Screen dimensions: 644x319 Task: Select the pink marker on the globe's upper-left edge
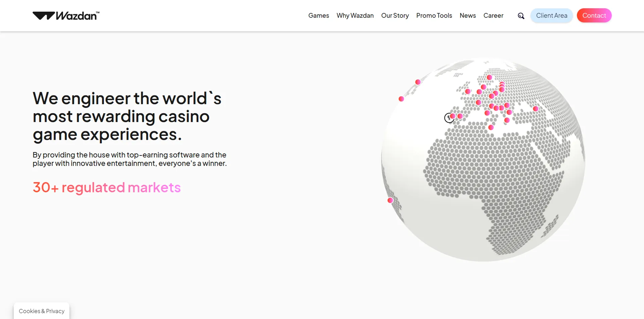pos(418,82)
